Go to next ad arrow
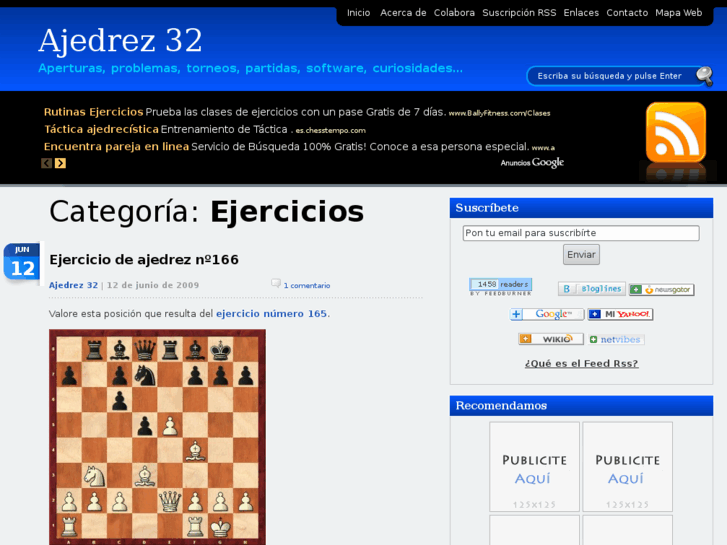The width and height of the screenshot is (727, 545). pyautogui.click(x=60, y=163)
